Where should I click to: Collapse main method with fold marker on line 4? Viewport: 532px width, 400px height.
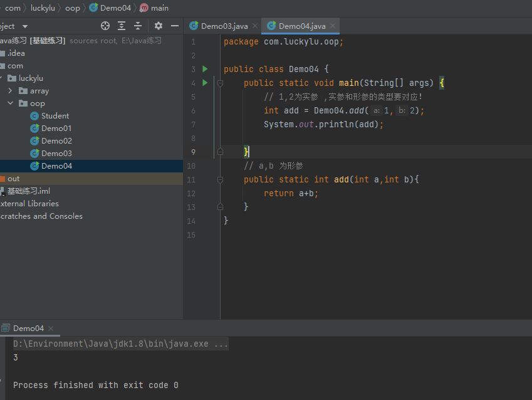pos(220,83)
